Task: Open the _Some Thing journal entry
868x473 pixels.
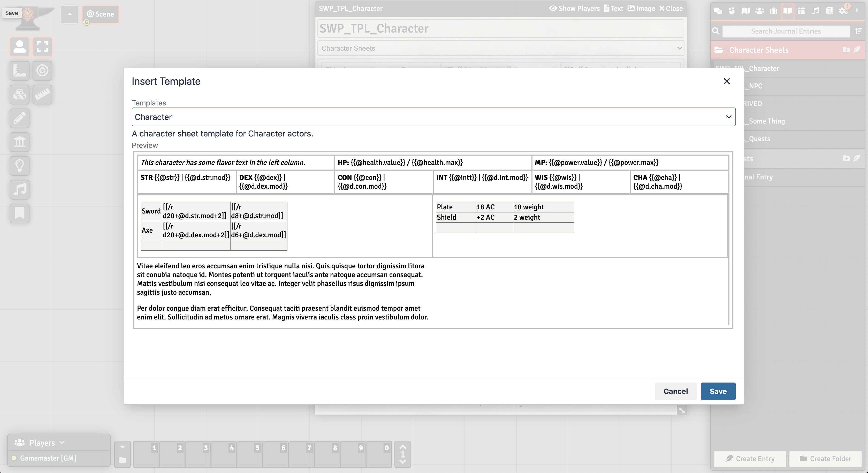Action: [804, 121]
